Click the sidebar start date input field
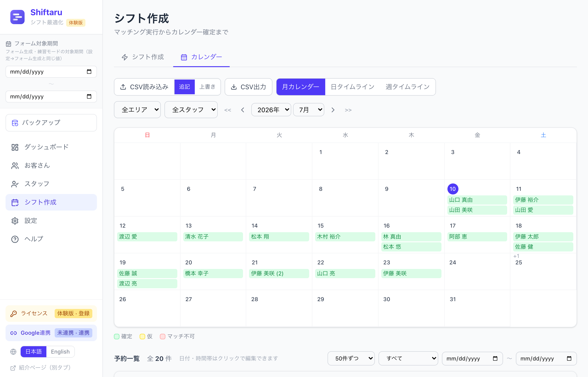This screenshot has width=588, height=377. pyautogui.click(x=51, y=71)
